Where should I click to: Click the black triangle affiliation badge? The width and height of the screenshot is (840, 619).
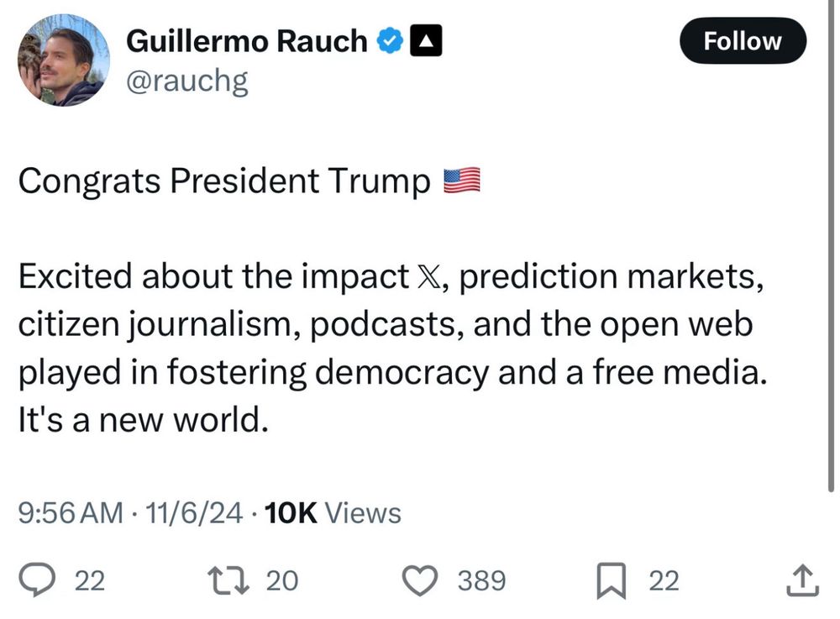[425, 40]
